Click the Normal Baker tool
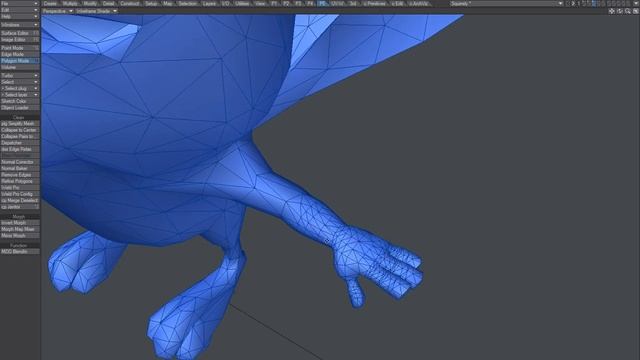Screen dimensions: 640x360 20,168
